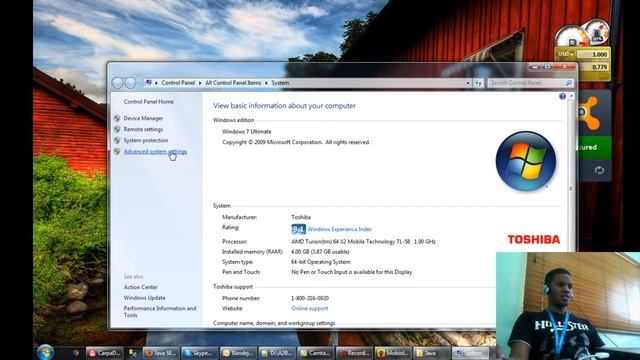Click the address bar computer icon

point(149,83)
